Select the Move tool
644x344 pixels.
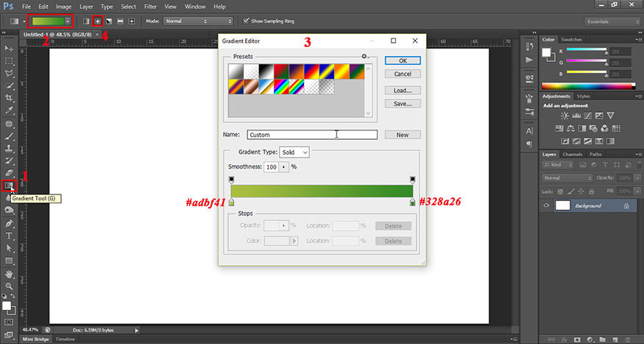point(10,49)
